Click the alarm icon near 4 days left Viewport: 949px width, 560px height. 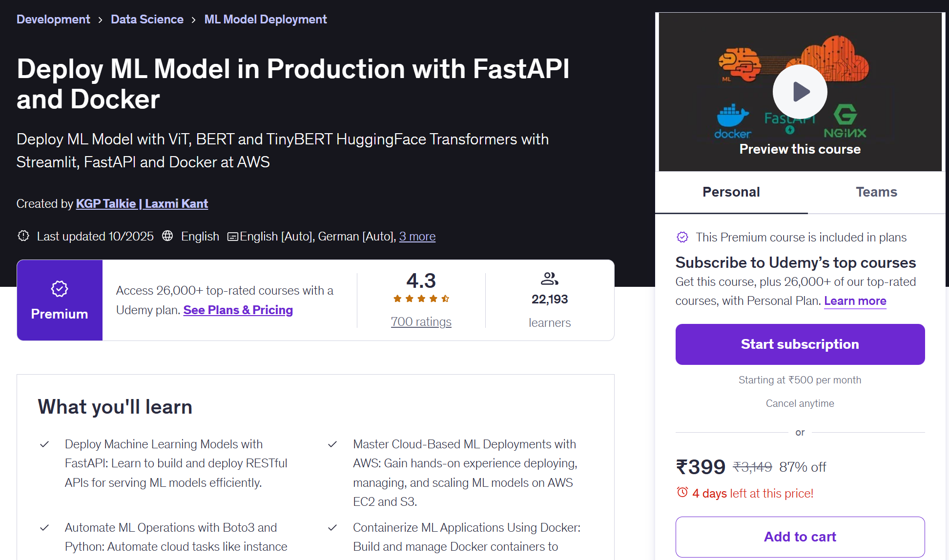[x=681, y=493]
